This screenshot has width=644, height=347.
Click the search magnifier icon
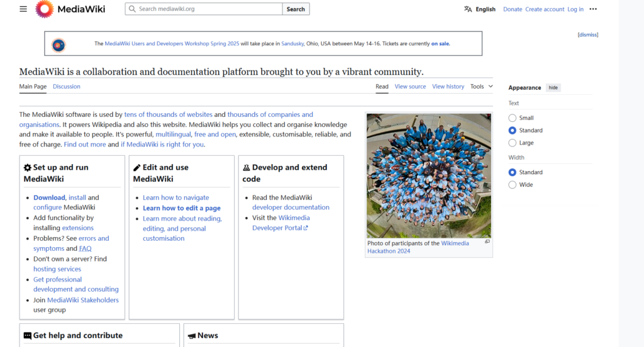(131, 9)
